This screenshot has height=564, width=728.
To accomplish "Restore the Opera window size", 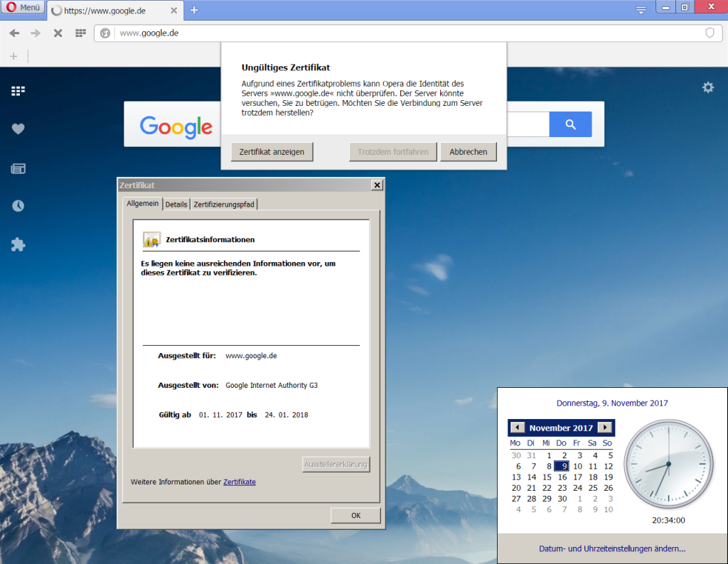I will point(685,7).
